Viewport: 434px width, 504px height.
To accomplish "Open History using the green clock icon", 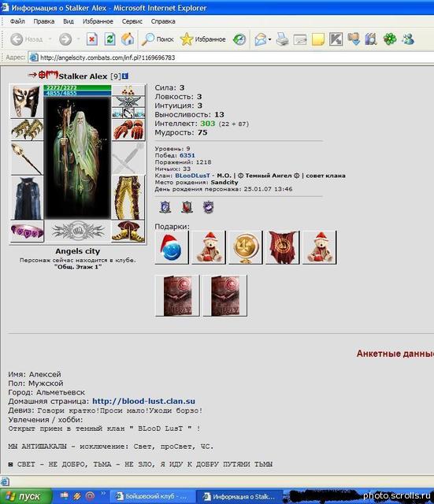I will point(239,39).
